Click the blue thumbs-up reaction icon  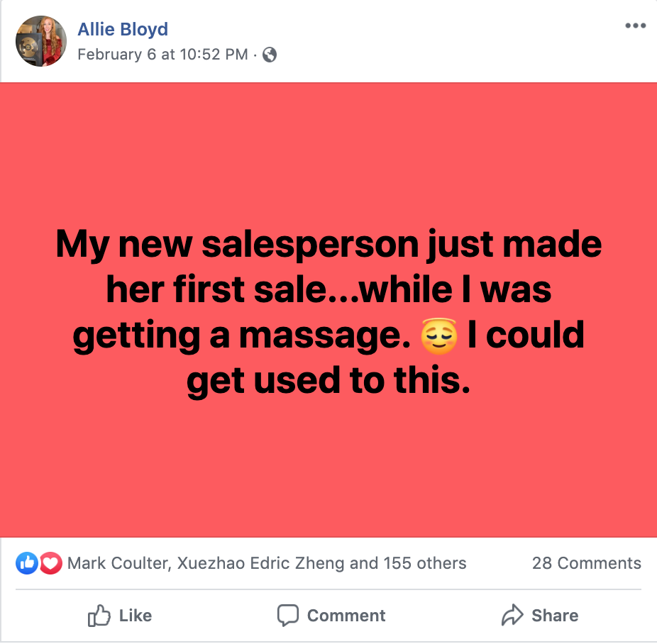[x=26, y=564]
